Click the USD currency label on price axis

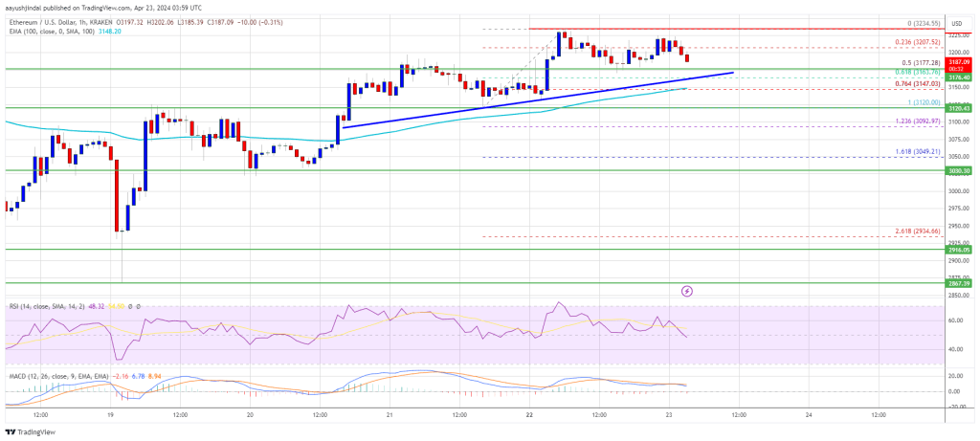[956, 24]
